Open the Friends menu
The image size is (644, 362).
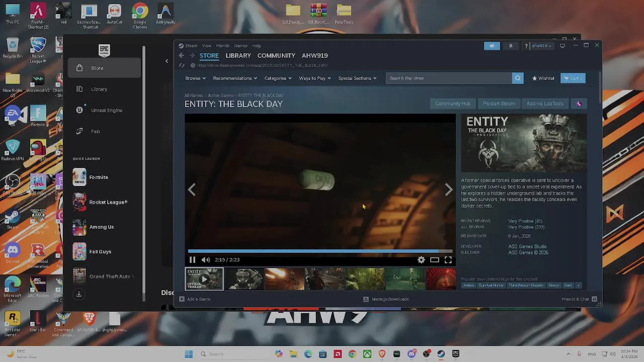click(222, 46)
